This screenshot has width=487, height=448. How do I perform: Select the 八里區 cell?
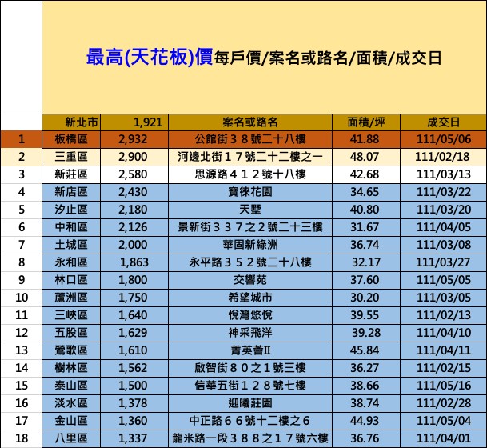click(x=71, y=438)
